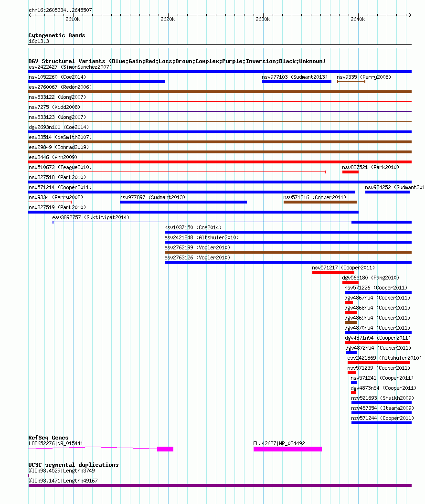Screen dimensions: 425x504
Task: Click nsv571244 (Cooper2011) label
Action: (x=382, y=418)
